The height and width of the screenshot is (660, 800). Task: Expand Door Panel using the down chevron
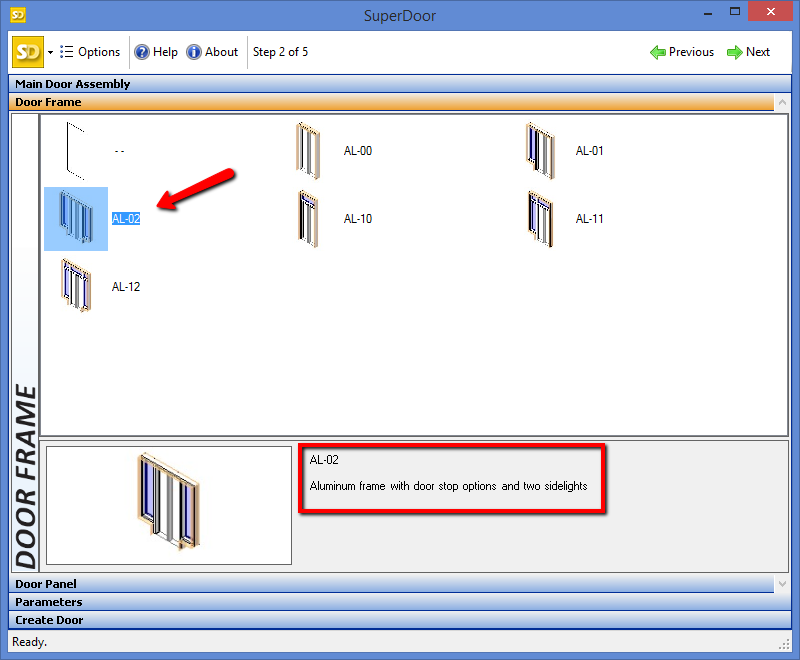[782, 583]
